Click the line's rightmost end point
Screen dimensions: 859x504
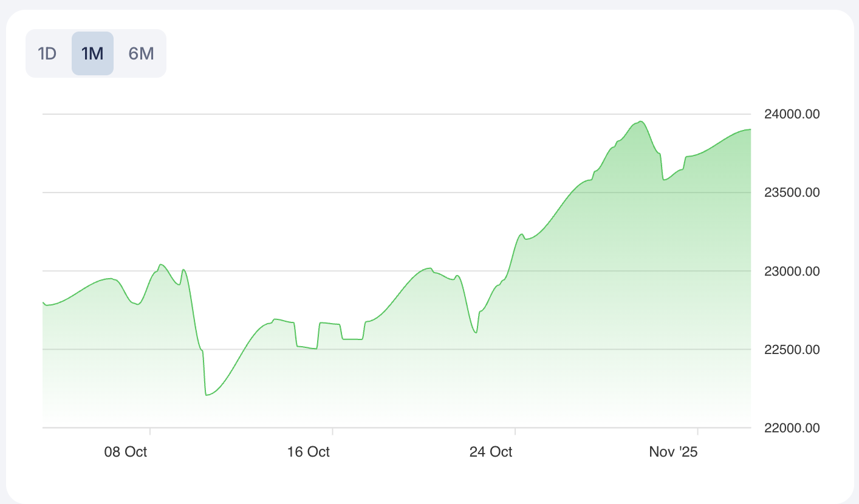click(x=750, y=129)
